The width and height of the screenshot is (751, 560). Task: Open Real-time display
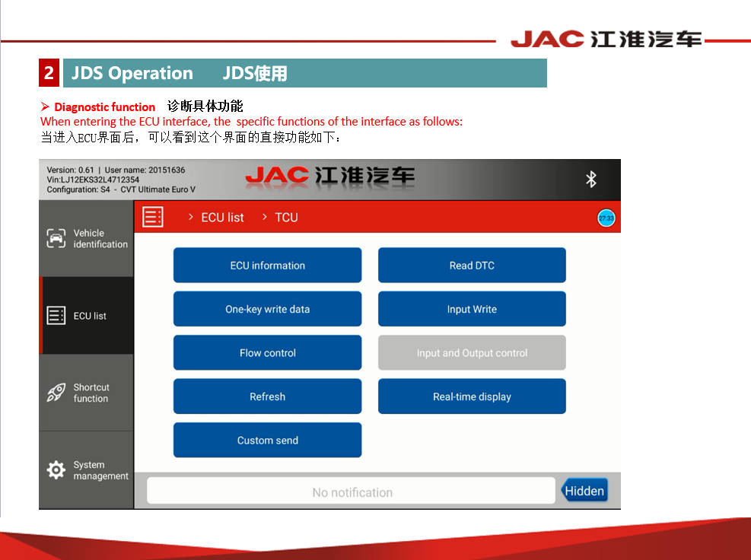(472, 396)
